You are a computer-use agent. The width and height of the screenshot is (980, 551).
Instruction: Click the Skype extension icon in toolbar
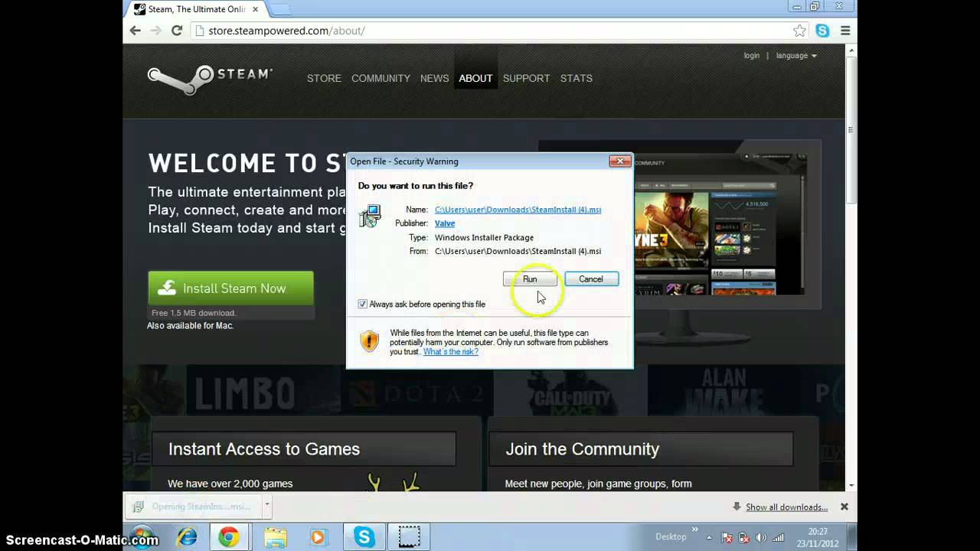point(822,31)
